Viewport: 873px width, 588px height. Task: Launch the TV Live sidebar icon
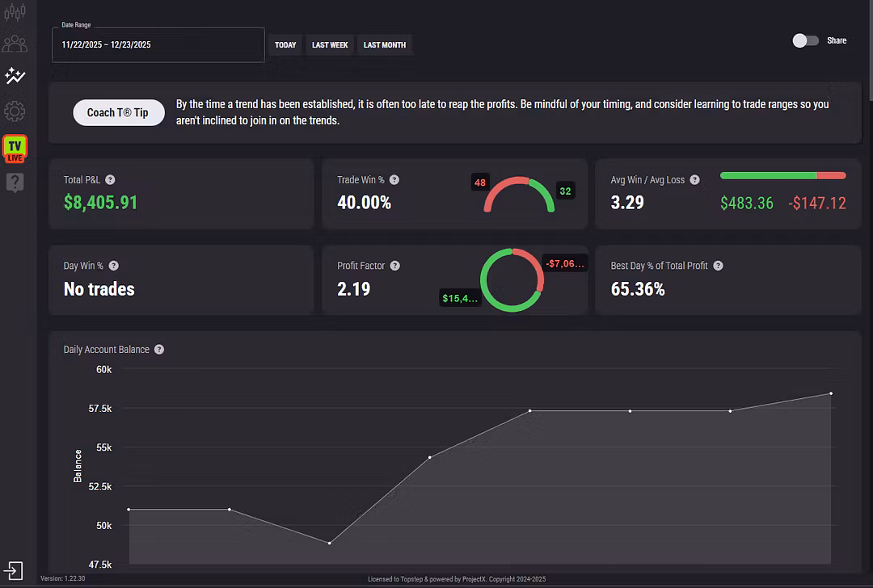click(x=15, y=149)
